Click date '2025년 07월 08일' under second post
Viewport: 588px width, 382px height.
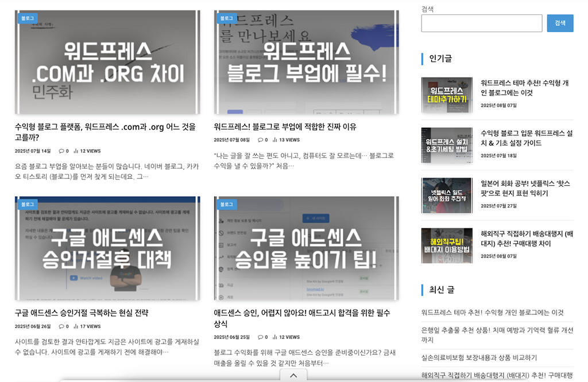[232, 140]
